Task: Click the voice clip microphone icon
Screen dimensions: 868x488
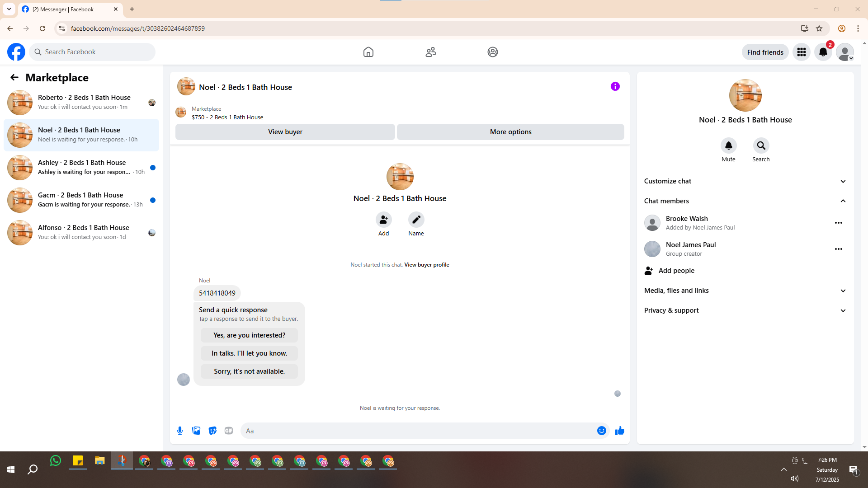Action: point(180,431)
